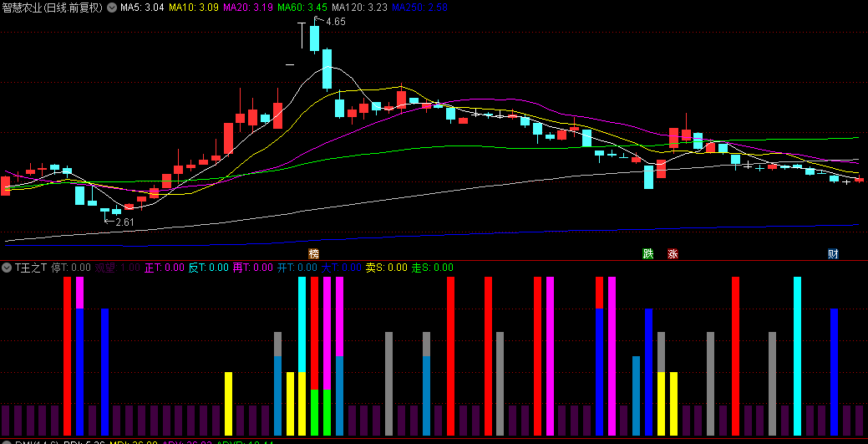Open the green 跌 event marker

[647, 254]
